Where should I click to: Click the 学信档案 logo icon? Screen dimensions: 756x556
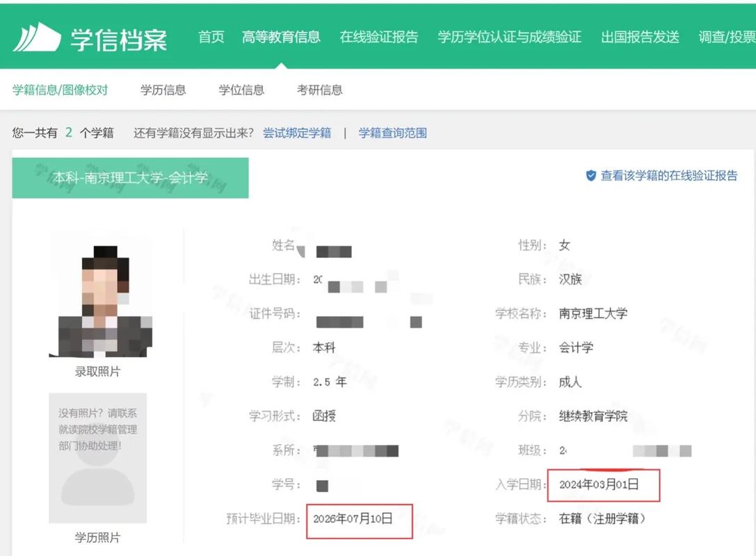(37, 37)
